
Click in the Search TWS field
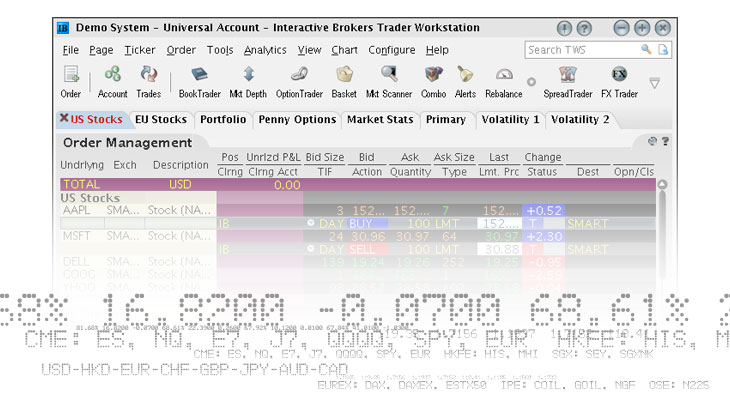click(x=582, y=50)
